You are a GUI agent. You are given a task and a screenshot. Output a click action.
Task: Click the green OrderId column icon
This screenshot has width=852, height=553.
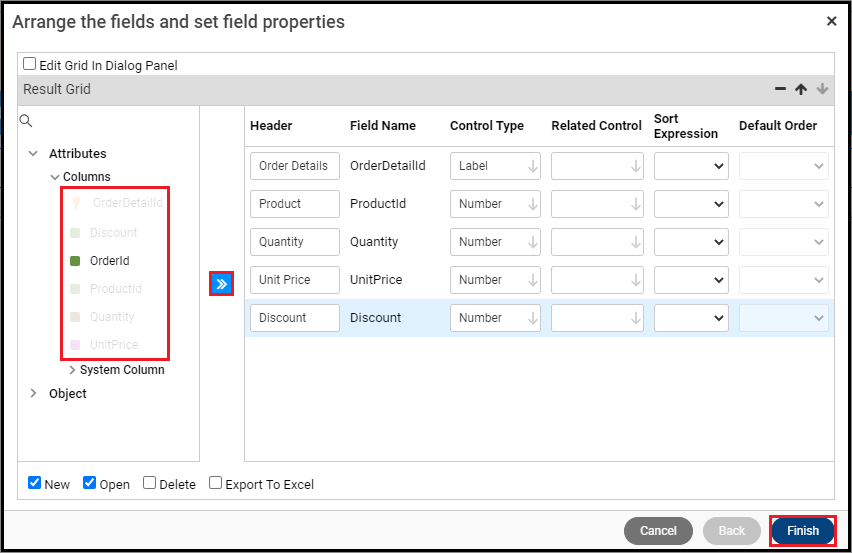(x=75, y=261)
